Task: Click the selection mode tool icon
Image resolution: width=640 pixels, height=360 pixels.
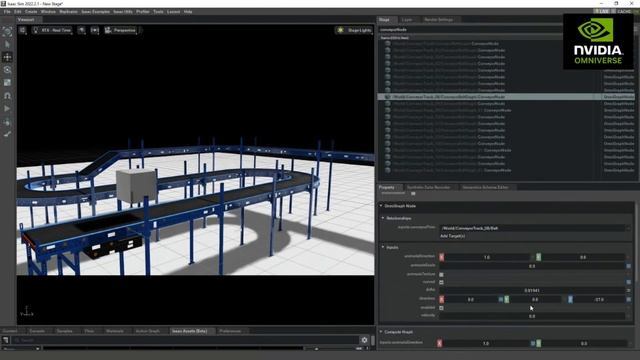Action: (7, 31)
